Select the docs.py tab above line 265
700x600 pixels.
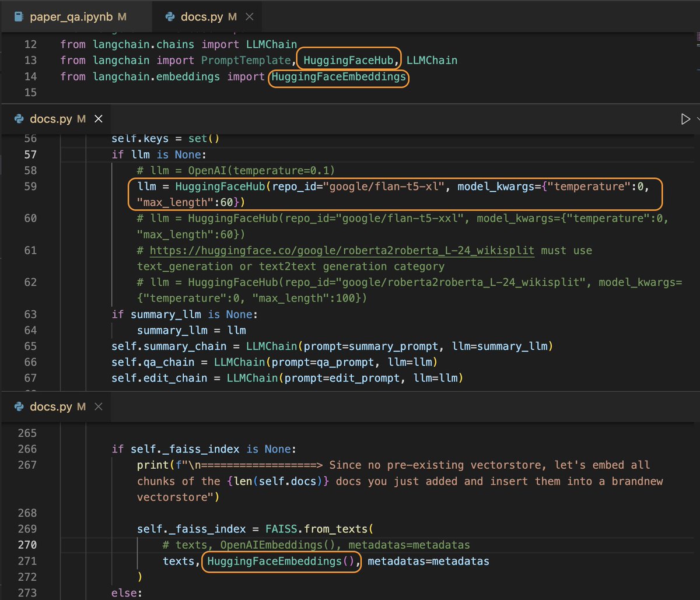click(x=57, y=406)
